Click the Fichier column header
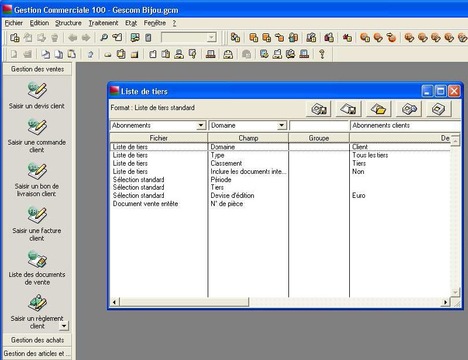468x360 pixels. click(159, 138)
